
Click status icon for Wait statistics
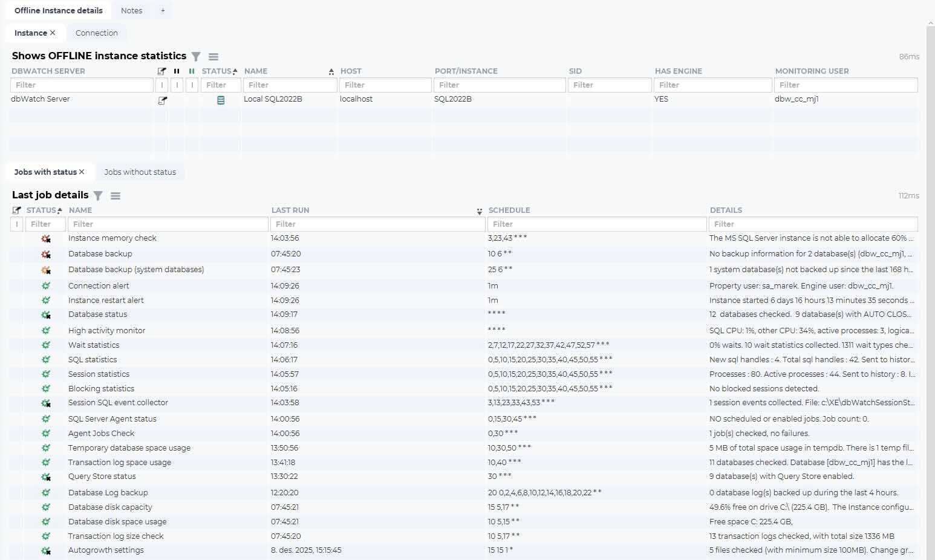pyautogui.click(x=46, y=345)
